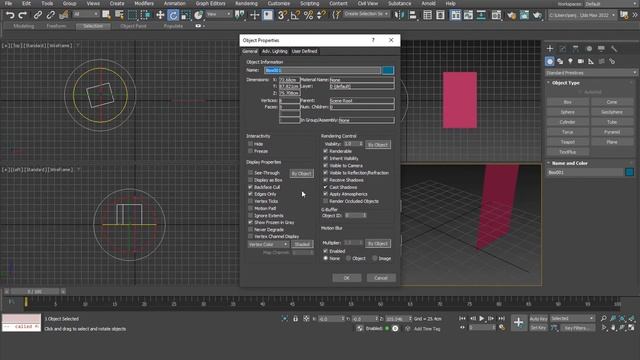Check Display as Box option
Screen dimensions: 640x360
pyautogui.click(x=250, y=180)
